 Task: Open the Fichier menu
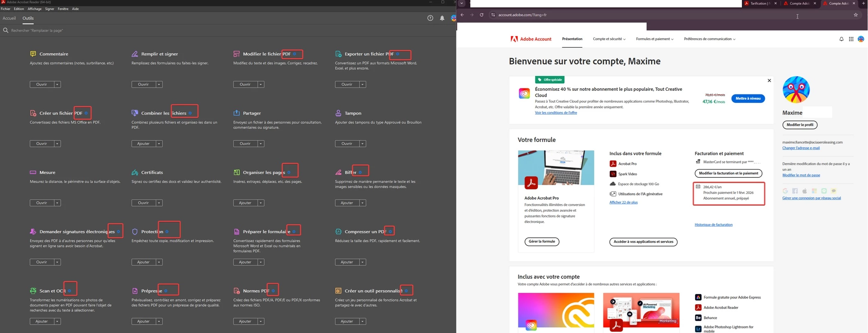[6, 9]
